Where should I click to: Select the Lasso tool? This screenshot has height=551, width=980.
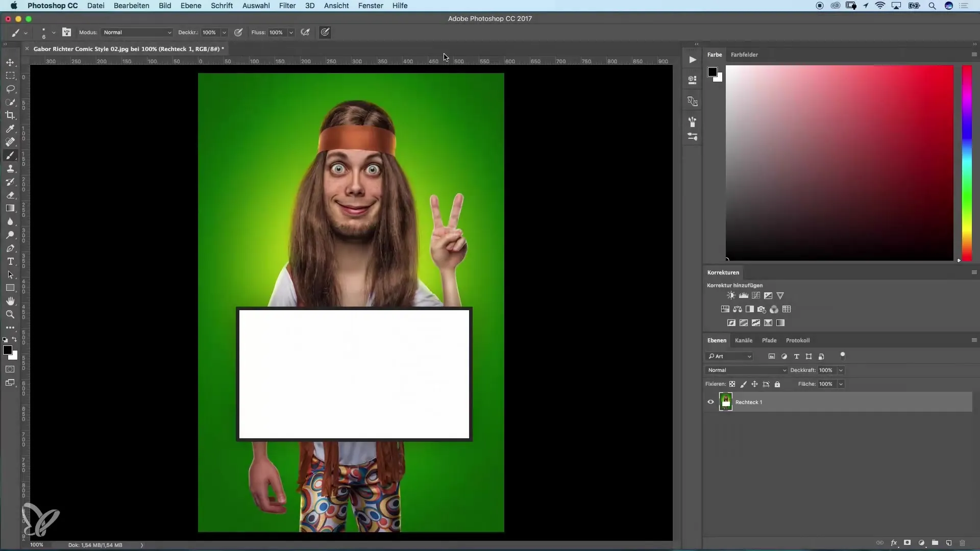[10, 89]
